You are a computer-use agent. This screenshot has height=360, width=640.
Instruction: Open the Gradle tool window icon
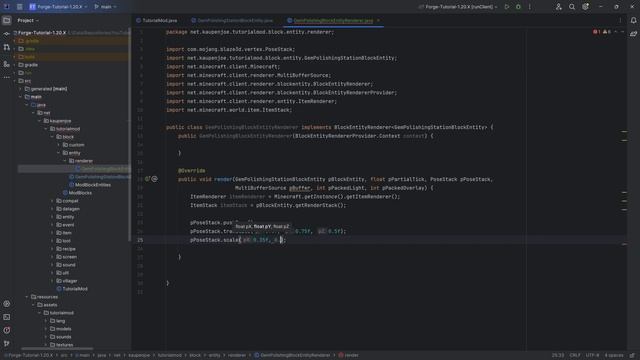pos(633,34)
